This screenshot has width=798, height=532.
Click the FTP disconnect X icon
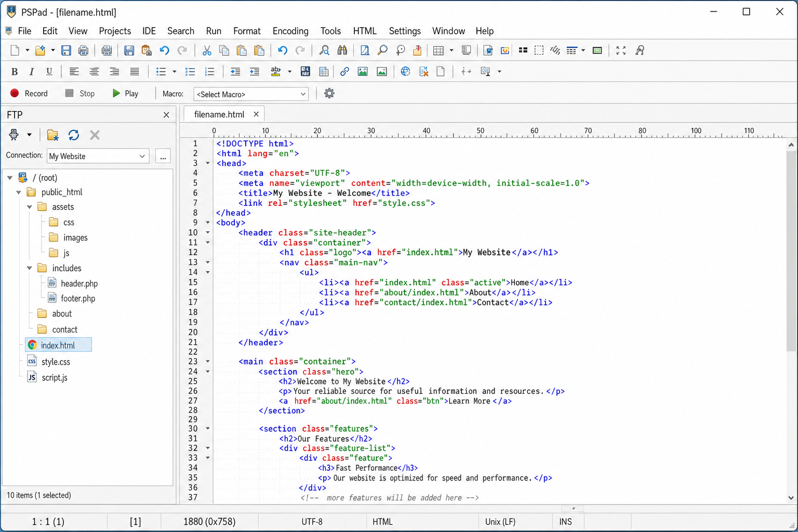[x=95, y=135]
